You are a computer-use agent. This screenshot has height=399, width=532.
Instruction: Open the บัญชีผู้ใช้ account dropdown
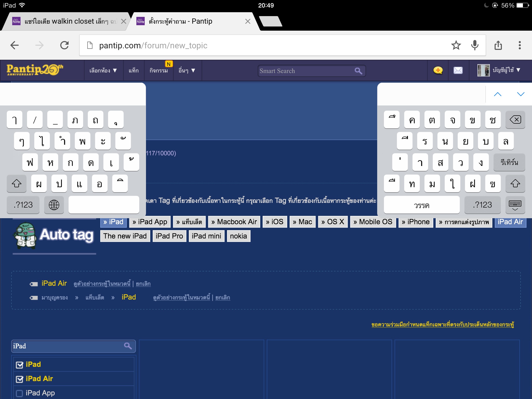coord(507,70)
